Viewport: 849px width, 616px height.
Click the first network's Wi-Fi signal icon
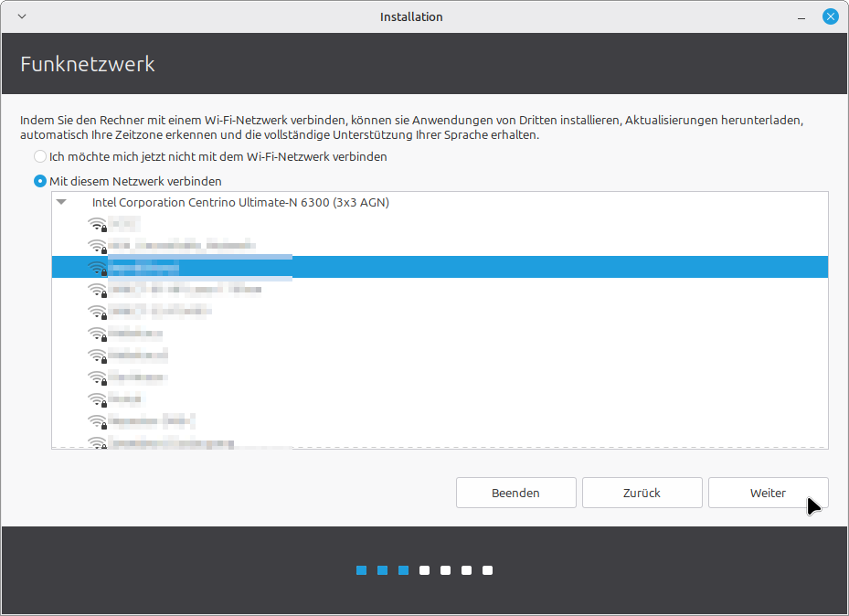pyautogui.click(x=97, y=224)
